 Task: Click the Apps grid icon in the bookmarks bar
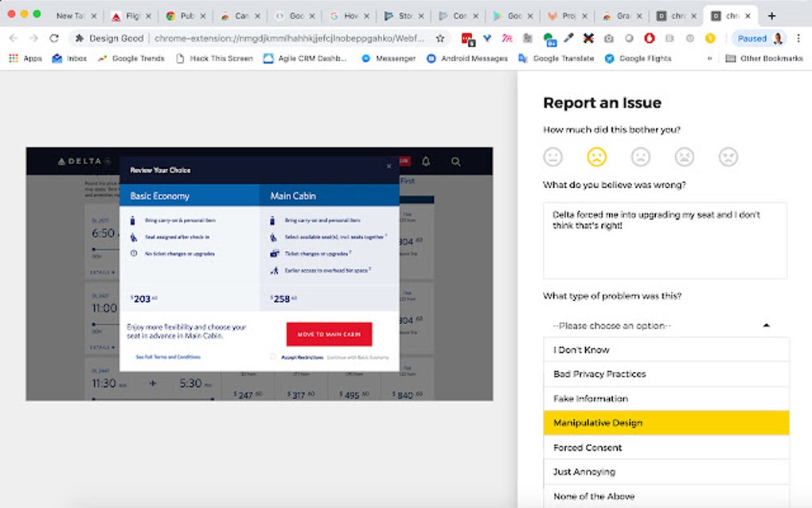(x=14, y=57)
